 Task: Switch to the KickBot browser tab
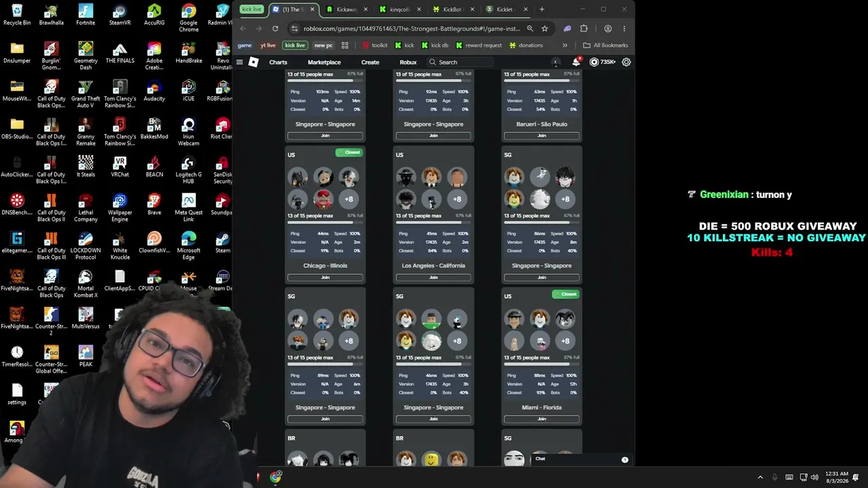(x=452, y=9)
